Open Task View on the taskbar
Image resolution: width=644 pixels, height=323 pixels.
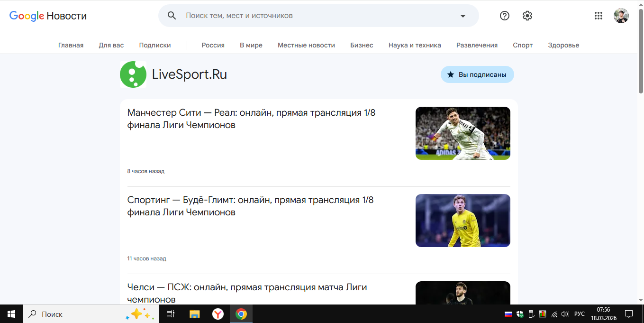(171, 314)
